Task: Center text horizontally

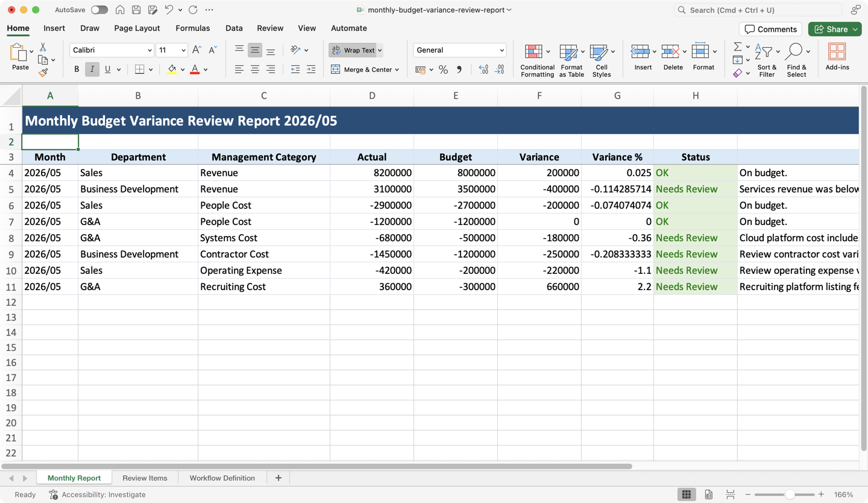Action: point(255,69)
